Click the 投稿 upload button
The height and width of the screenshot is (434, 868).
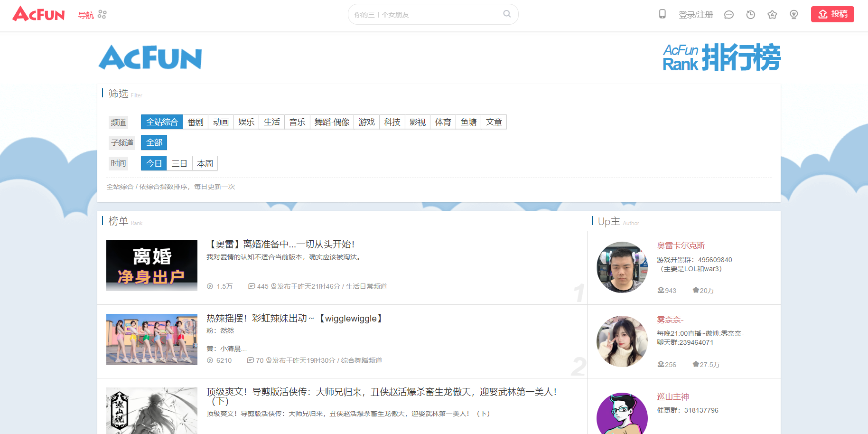pos(832,14)
